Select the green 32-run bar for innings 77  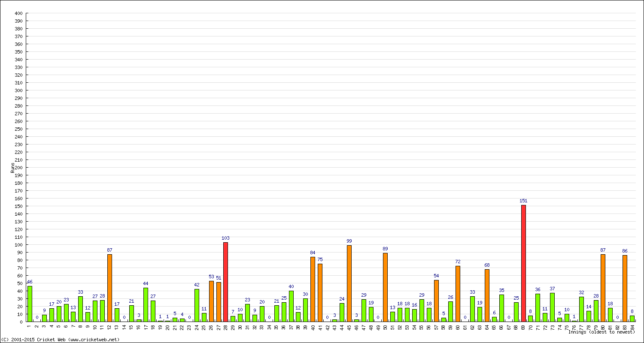[581, 309]
